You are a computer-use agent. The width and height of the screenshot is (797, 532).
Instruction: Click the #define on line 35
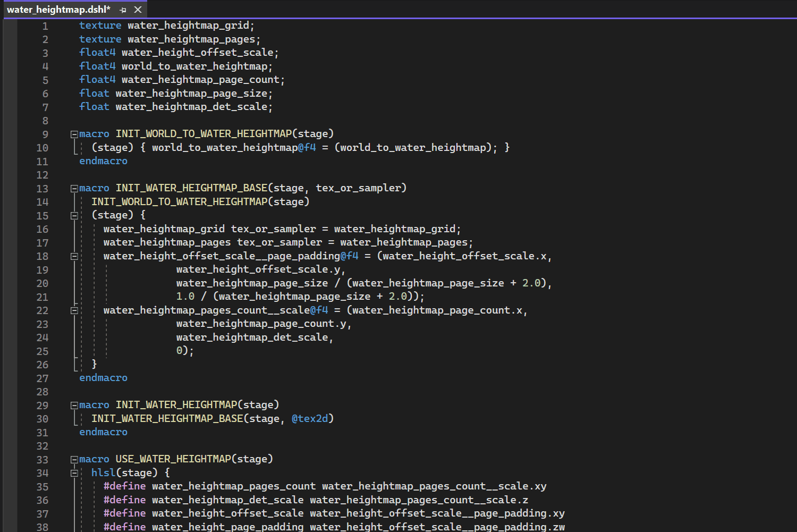pyautogui.click(x=124, y=486)
